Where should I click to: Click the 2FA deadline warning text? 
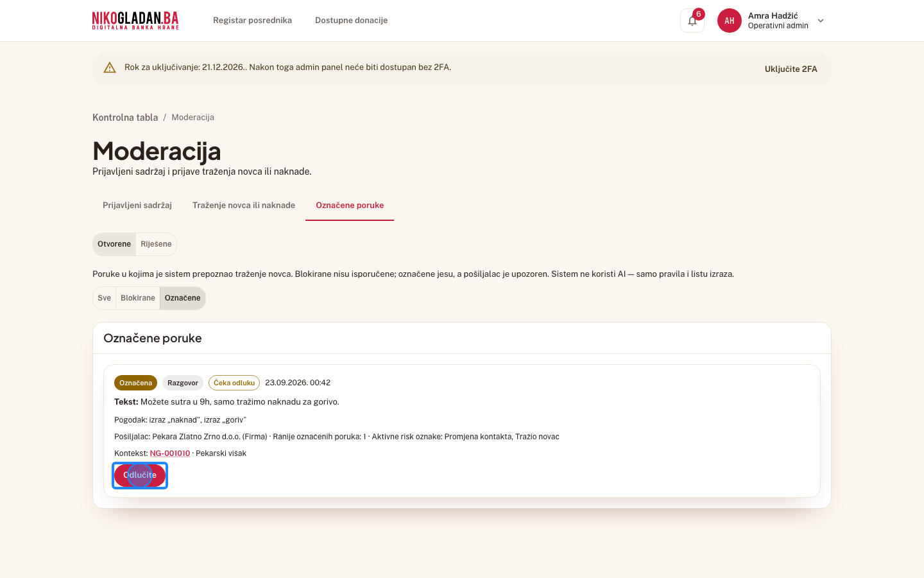(x=287, y=67)
